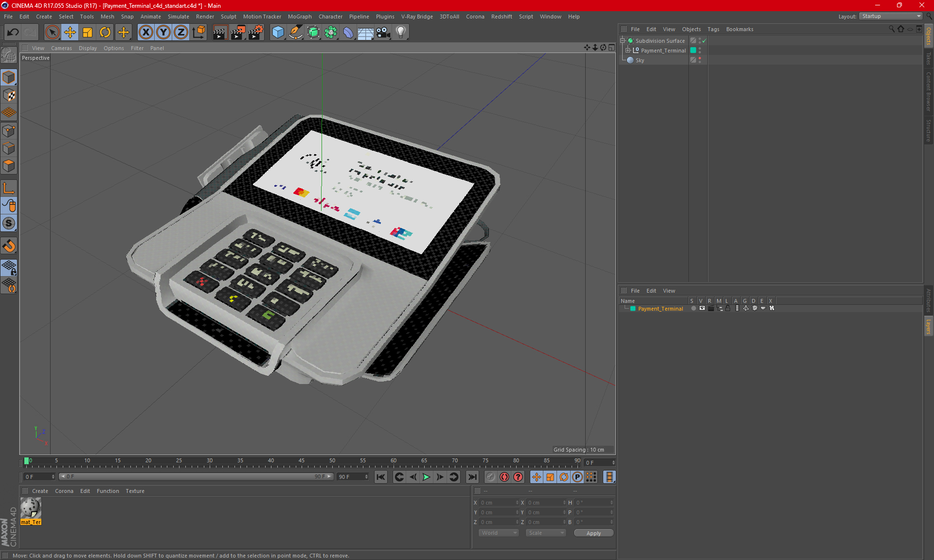
Task: Toggle Sky object visibility dots
Action: (700, 60)
